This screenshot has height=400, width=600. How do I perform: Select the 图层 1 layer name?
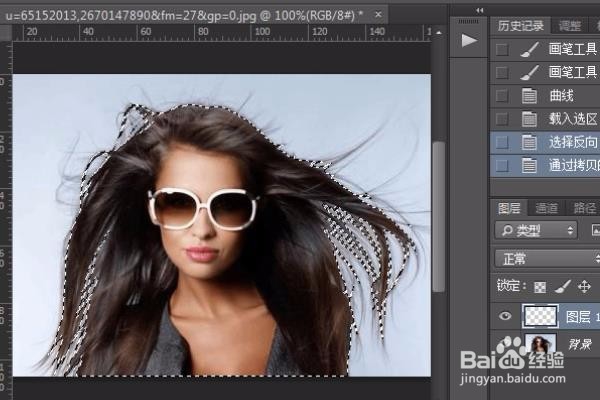[x=582, y=317]
